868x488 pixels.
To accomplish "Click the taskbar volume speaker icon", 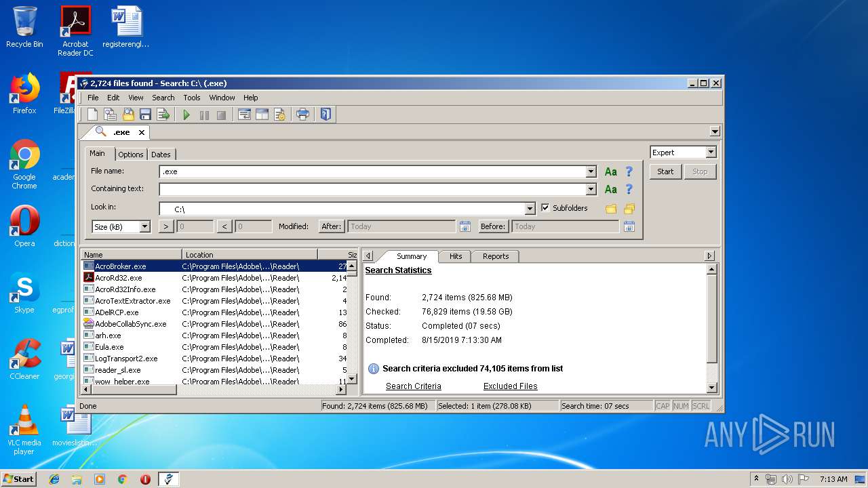I will tap(787, 479).
